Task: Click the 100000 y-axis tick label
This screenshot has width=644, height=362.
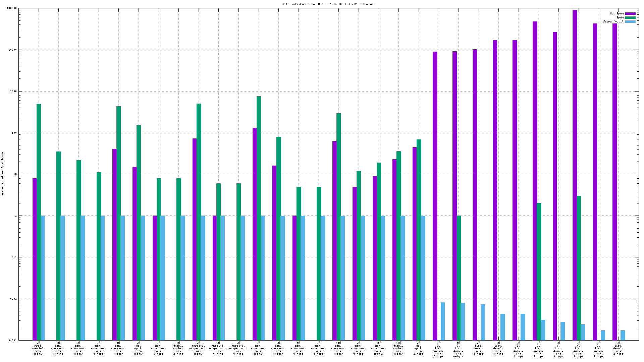Action: click(x=12, y=8)
